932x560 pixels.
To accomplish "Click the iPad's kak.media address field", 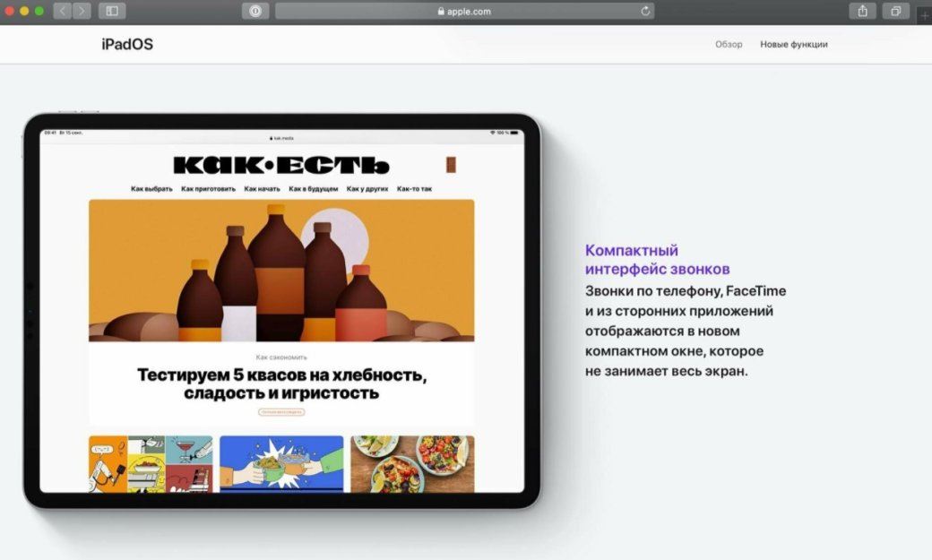I will pos(281,138).
